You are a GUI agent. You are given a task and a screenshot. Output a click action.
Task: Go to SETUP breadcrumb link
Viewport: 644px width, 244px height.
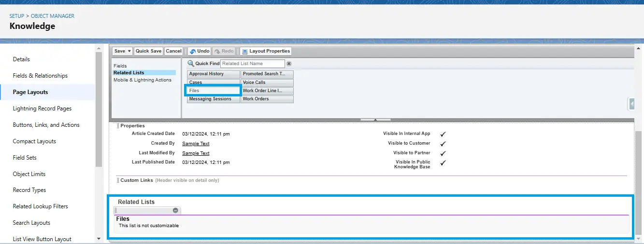coord(17,16)
